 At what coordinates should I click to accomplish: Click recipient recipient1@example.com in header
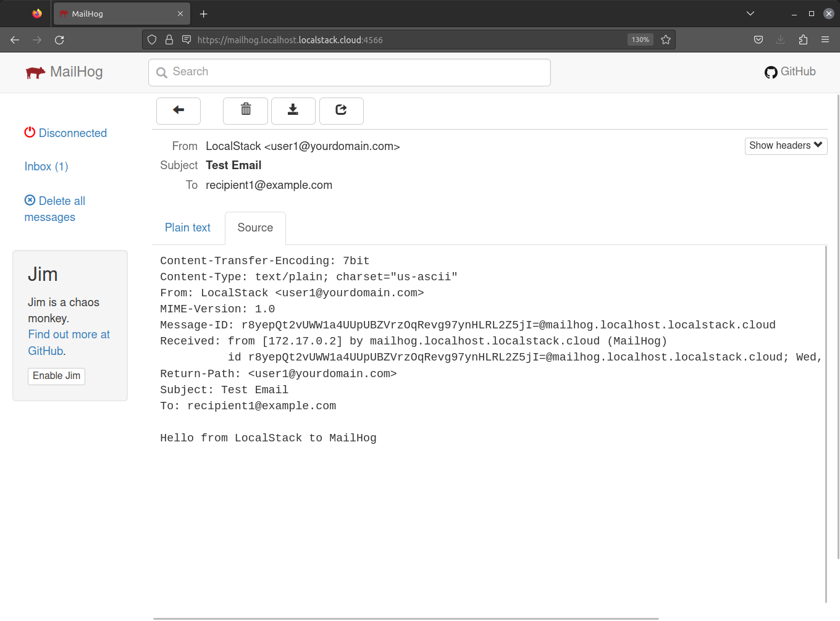point(269,185)
